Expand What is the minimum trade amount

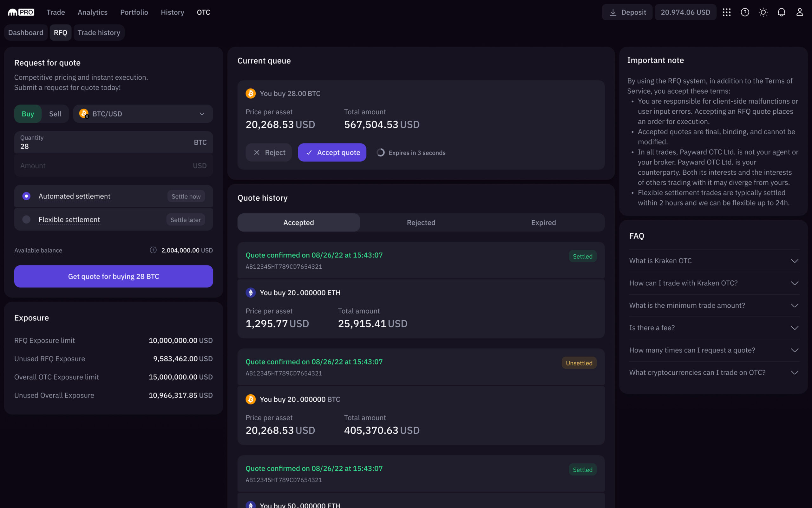[714, 305]
